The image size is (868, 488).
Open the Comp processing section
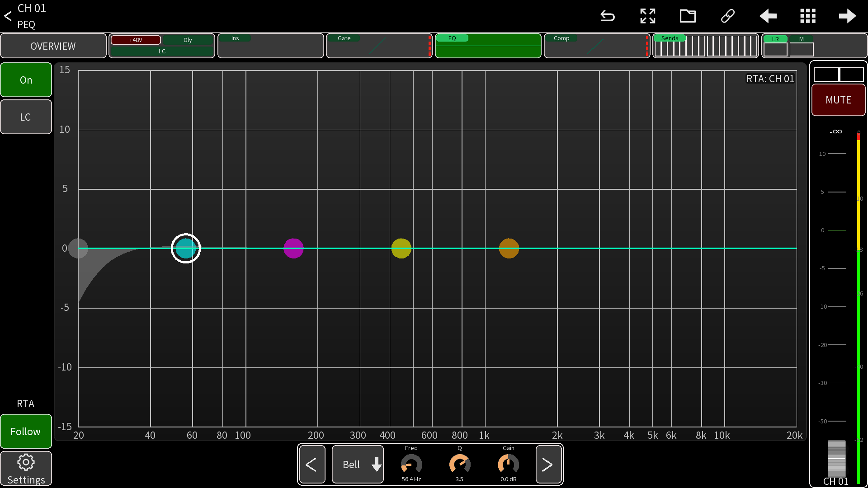(597, 46)
